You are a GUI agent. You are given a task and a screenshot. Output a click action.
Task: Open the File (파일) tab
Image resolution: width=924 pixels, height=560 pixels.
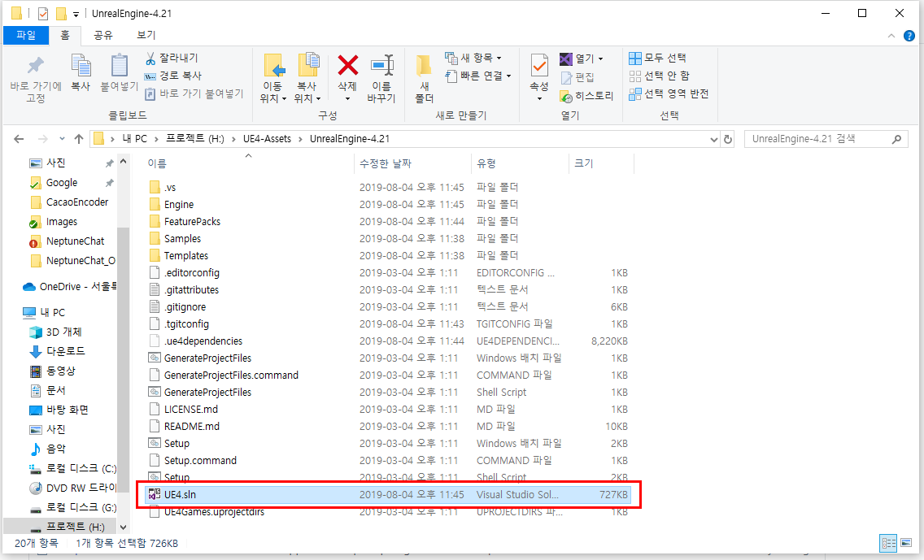[x=26, y=35]
